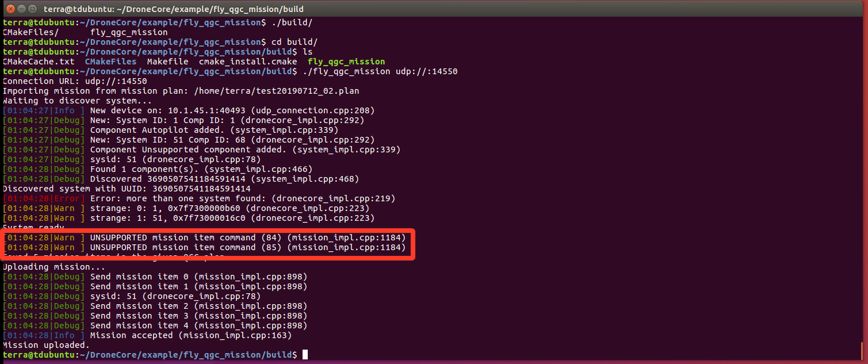This screenshot has height=364, width=868.
Task: Maximize the terminal window
Action: [33, 9]
